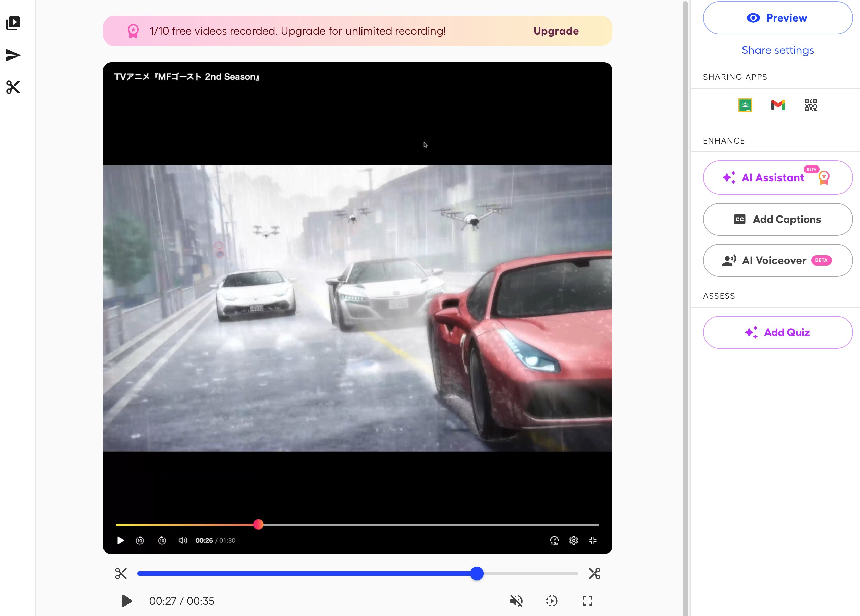Screen dimensions: 860x616
Task: Click the BETA badge on AI Voiceover
Action: (x=821, y=260)
